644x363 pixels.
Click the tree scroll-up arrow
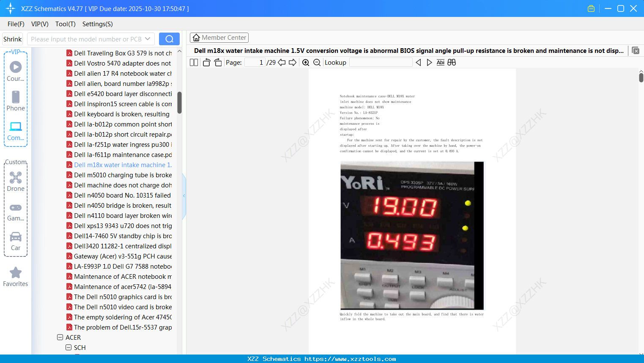(x=179, y=52)
